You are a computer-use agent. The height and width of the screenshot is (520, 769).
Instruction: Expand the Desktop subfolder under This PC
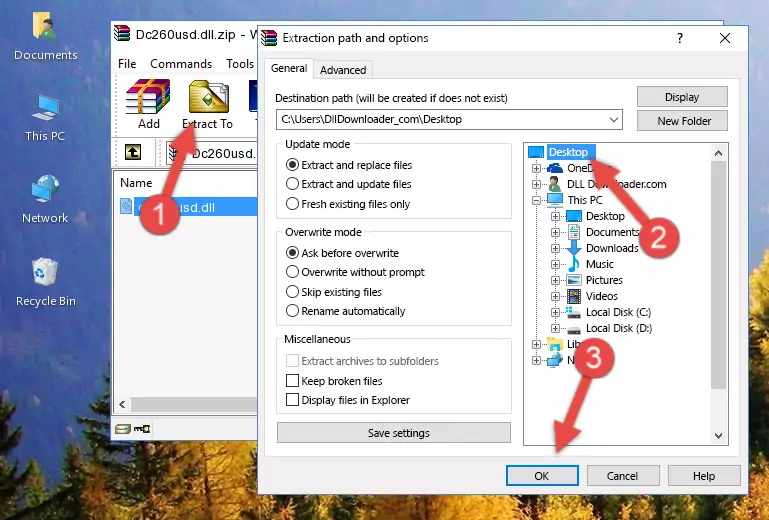pos(555,216)
